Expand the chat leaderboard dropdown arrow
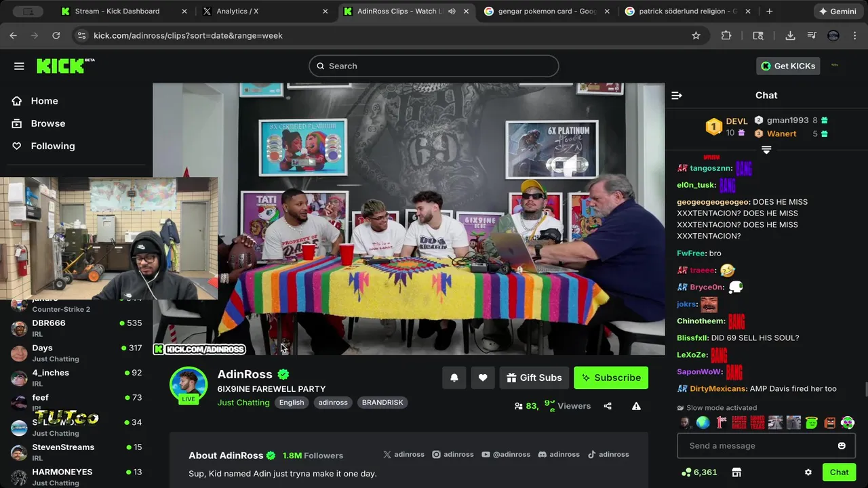This screenshot has height=488, width=868. click(766, 150)
